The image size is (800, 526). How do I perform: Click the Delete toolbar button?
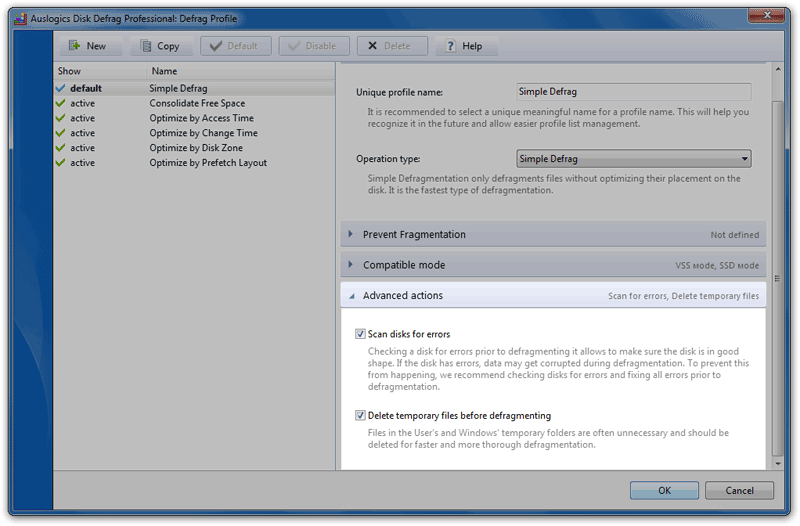[x=392, y=46]
